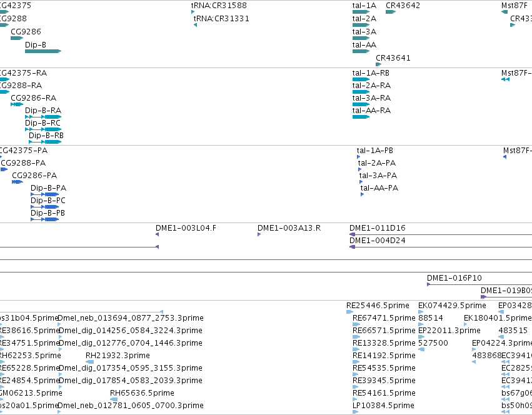Click protein CG9288-PA label
Image resolution: width=532 pixels, height=415 pixels.
23,163
